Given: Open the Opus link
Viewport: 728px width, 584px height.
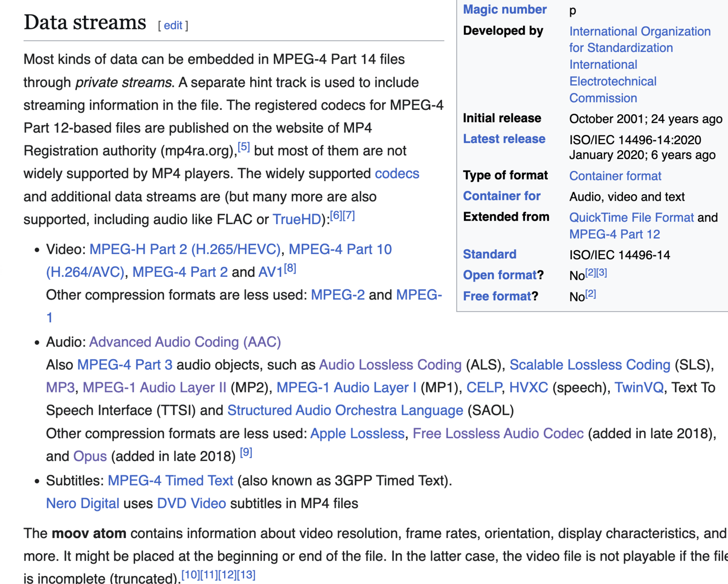Looking at the screenshot, I should click(90, 456).
